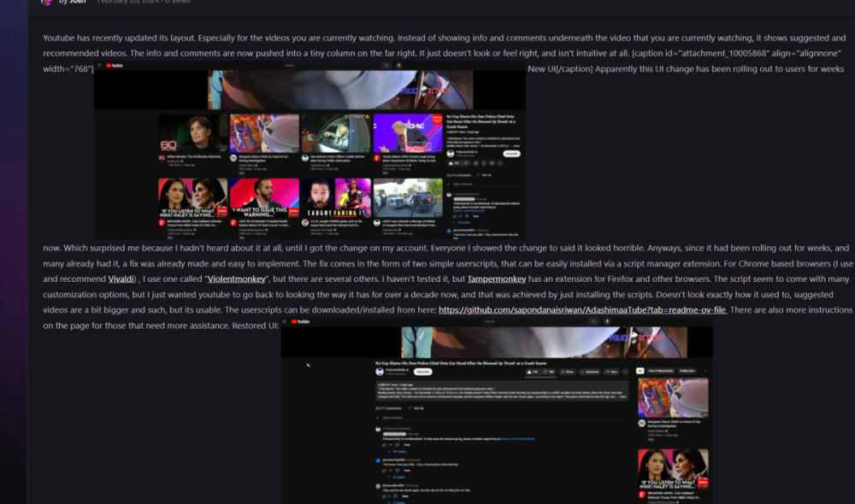Click the YouTube logo in New UI screenshot
This screenshot has width=855, height=504.
115,66
